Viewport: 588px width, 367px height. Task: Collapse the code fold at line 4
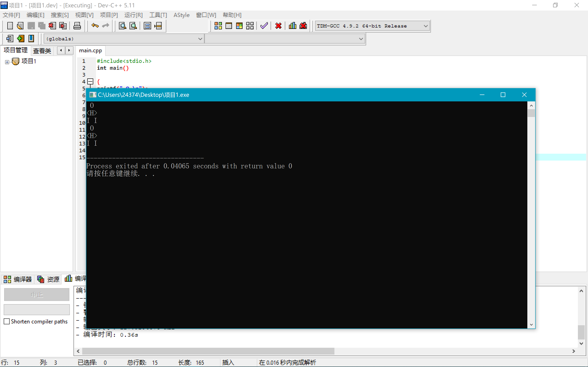[90, 81]
